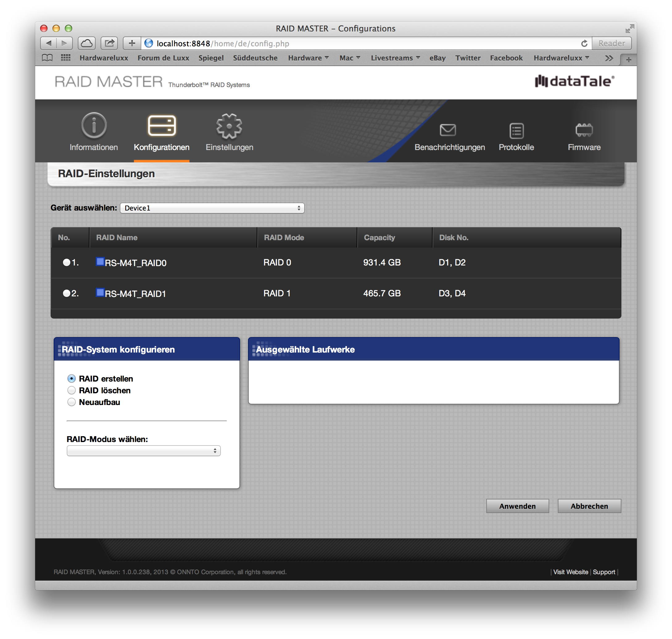Select RAID row 2 radio button
This screenshot has width=672, height=639.
coord(66,293)
